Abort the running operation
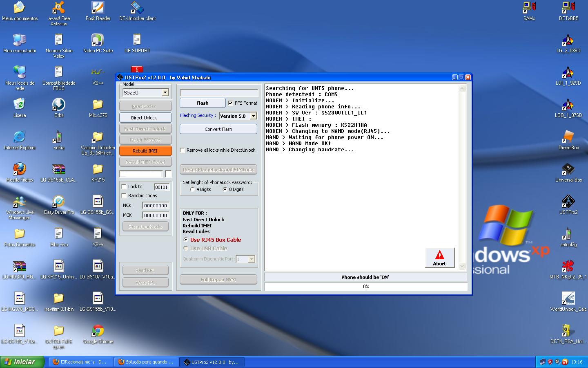This screenshot has height=368, width=588. (x=440, y=258)
